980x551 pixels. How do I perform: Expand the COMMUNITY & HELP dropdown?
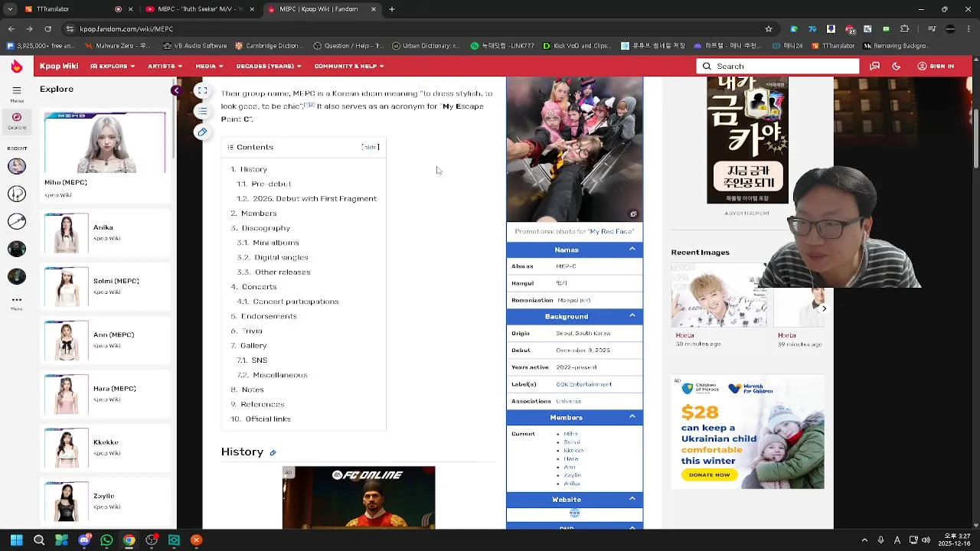click(349, 66)
